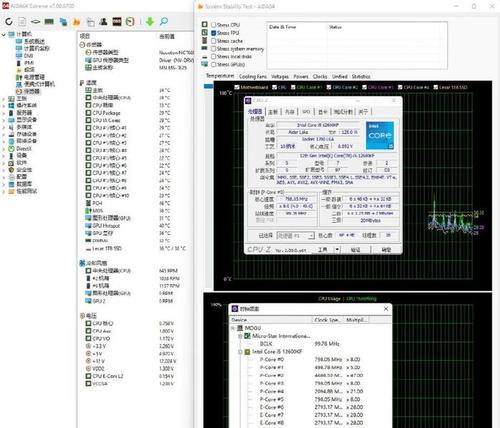500x428 pixels.
Task: Click the 工具 button in CPU-Z
Action: [323, 249]
